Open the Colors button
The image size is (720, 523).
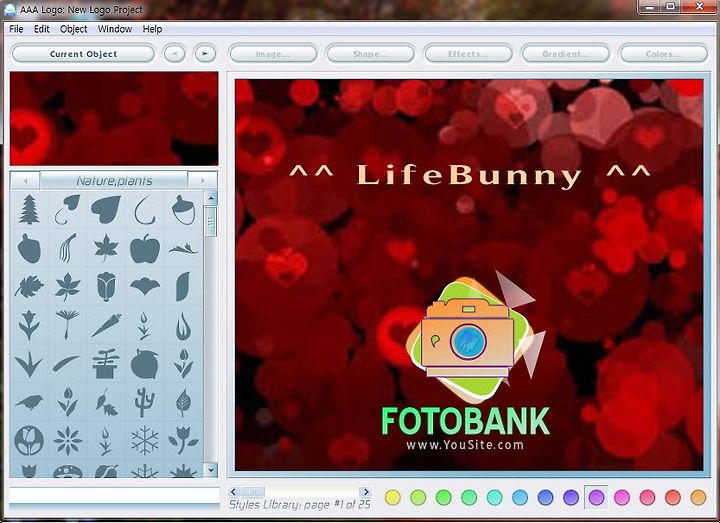click(664, 54)
